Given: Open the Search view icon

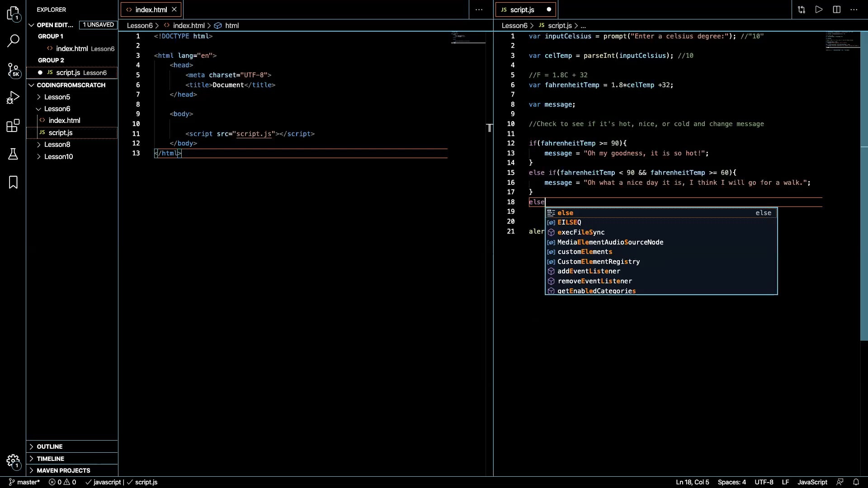Looking at the screenshot, I should 13,41.
